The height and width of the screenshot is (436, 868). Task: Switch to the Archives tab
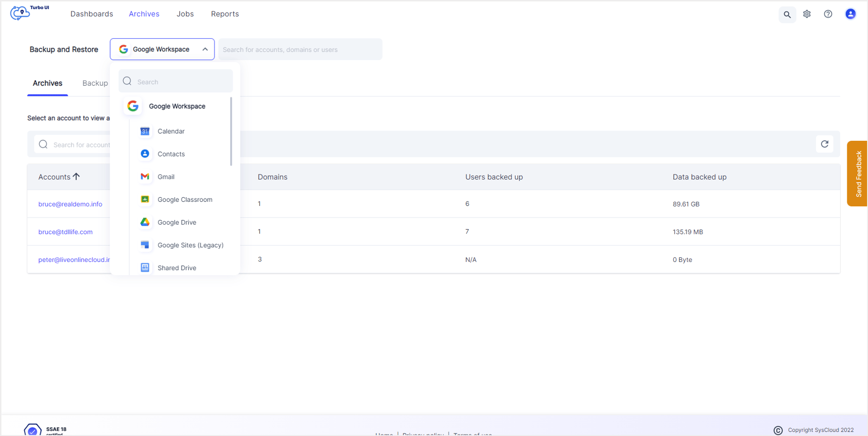pyautogui.click(x=47, y=83)
